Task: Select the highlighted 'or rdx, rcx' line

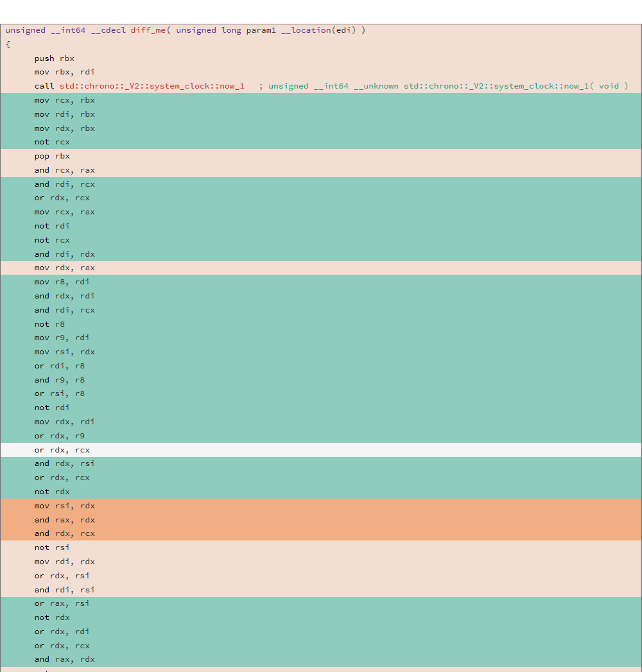Action: [x=61, y=449]
